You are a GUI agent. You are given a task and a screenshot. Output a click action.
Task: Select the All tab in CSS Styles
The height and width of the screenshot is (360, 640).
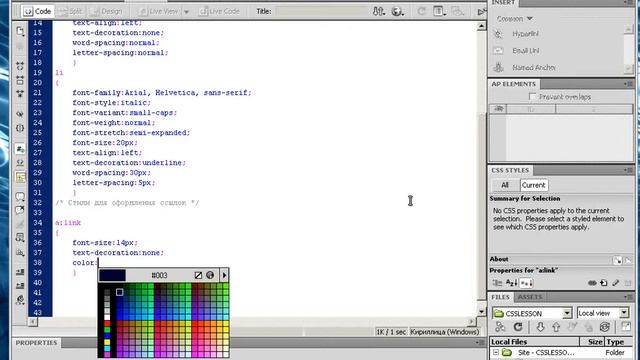pos(505,185)
